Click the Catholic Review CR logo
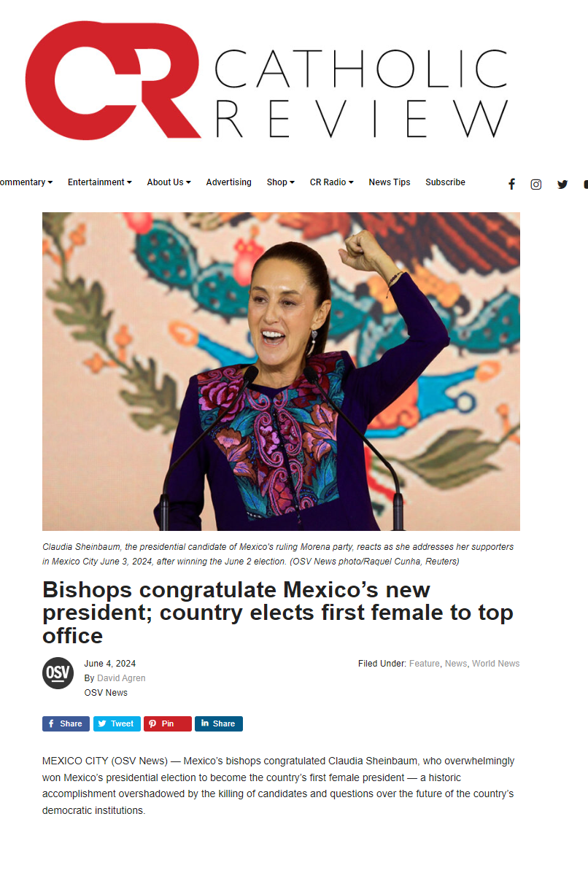Viewport: 588px width, 873px height. tap(266, 80)
